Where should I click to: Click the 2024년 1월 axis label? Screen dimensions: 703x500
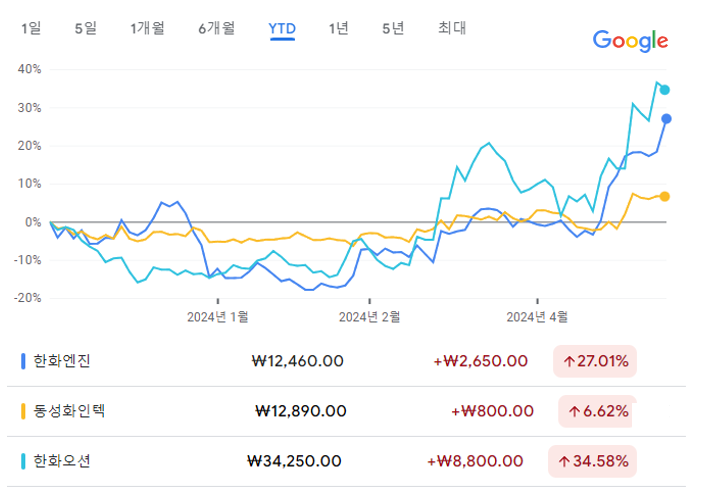(x=217, y=317)
